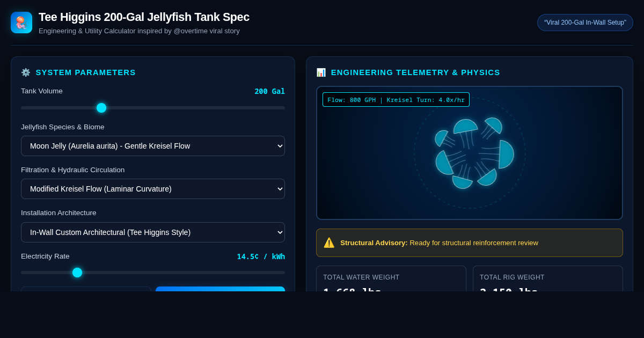Click the dark button below Electricity Rate

86,289
